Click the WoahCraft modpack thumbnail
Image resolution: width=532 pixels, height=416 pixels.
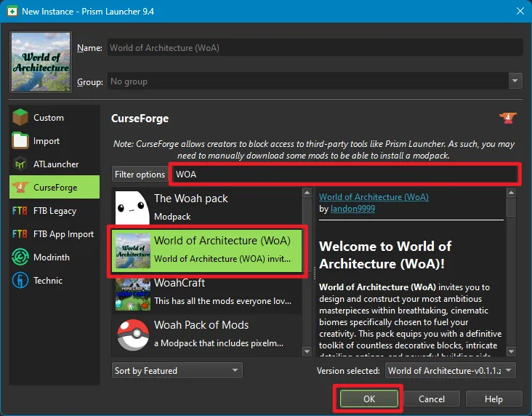tap(133, 294)
